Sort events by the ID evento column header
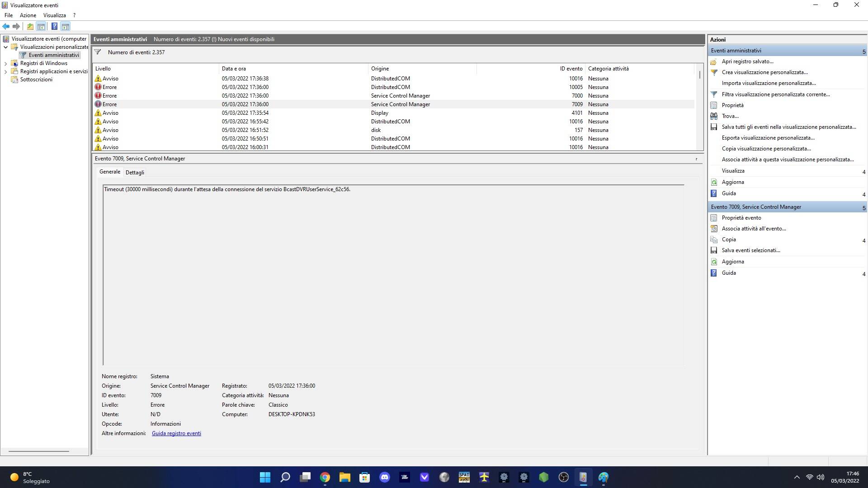Viewport: 868px width, 488px height. coord(530,69)
